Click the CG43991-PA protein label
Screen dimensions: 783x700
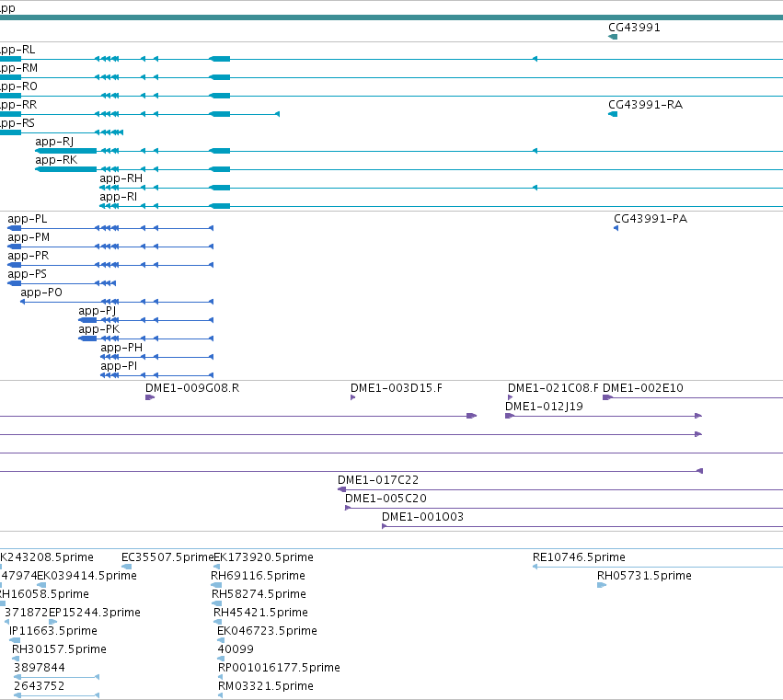tap(651, 219)
